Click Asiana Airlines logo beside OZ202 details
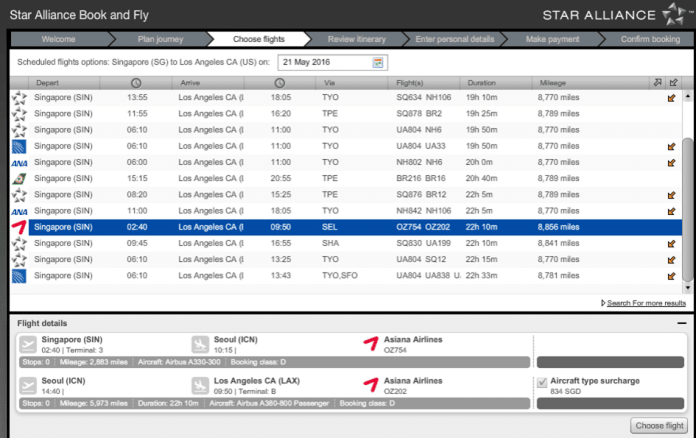The width and height of the screenshot is (696, 438). click(x=371, y=385)
